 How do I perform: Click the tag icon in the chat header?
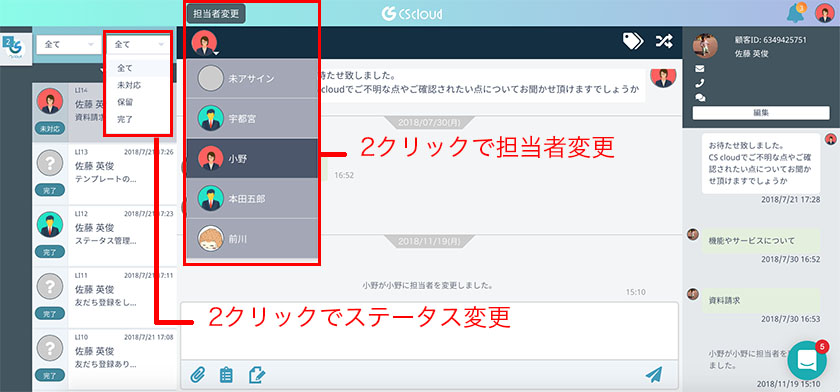pyautogui.click(x=633, y=41)
